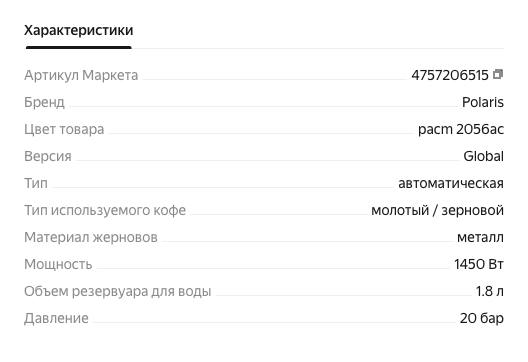Click the молотый / зерновой value
Viewport: 528px width, 362px height.
click(437, 210)
